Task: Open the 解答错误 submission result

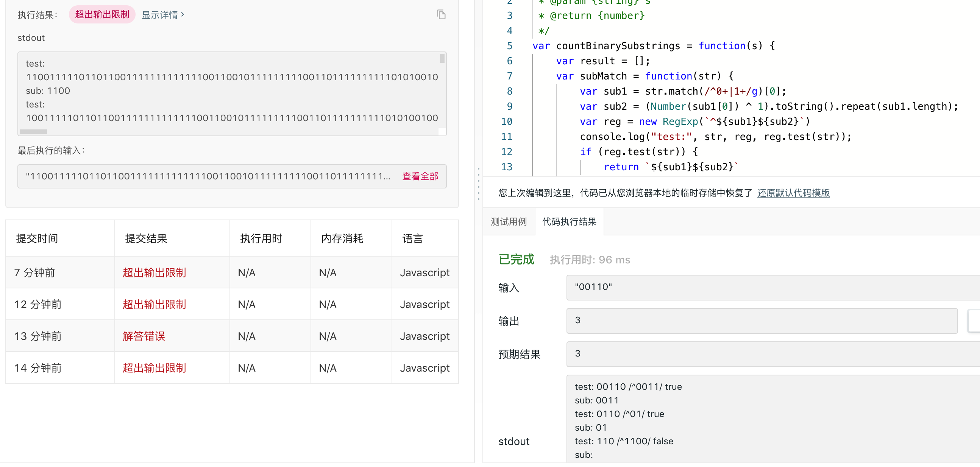Action: [144, 336]
